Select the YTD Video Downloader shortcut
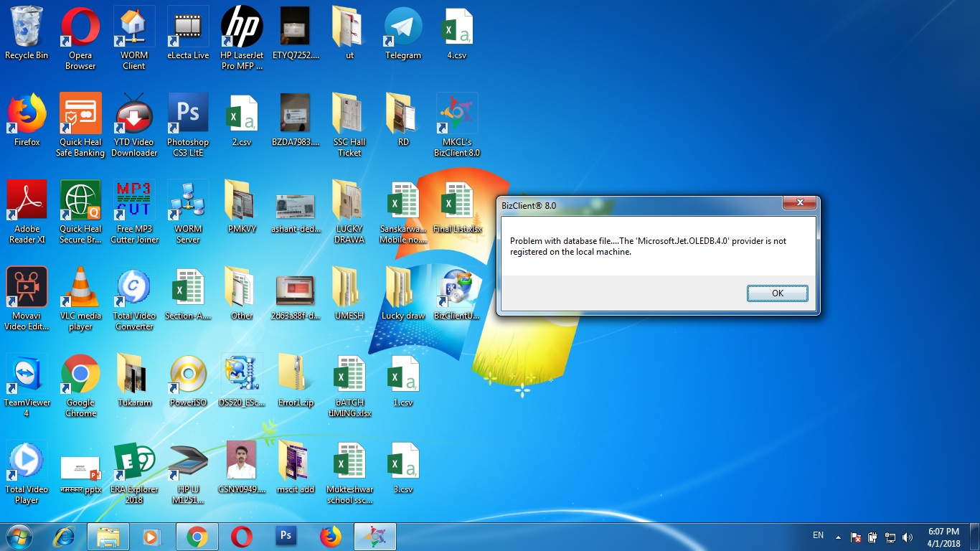The height and width of the screenshot is (551, 980). pos(134,126)
